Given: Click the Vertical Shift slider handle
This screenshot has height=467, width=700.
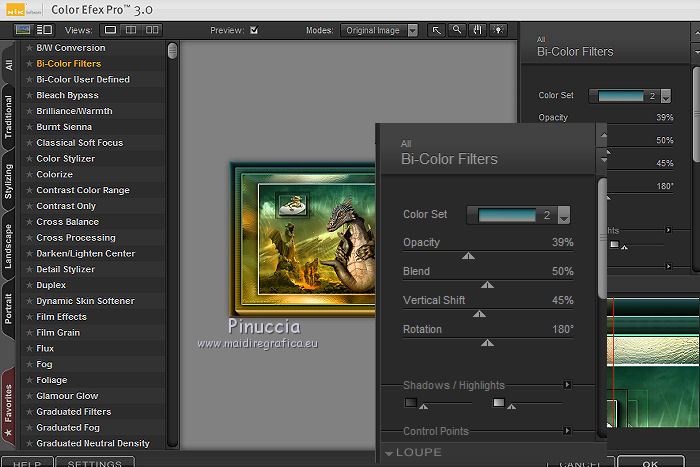Looking at the screenshot, I should (479, 314).
